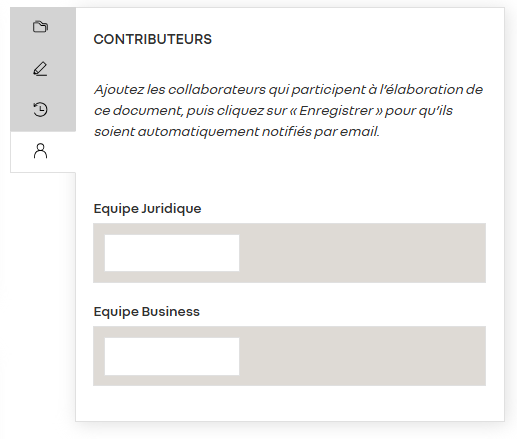Image resolution: width=517 pixels, height=439 pixels.
Task: Click the Equipe Juridique label
Action: [147, 209]
